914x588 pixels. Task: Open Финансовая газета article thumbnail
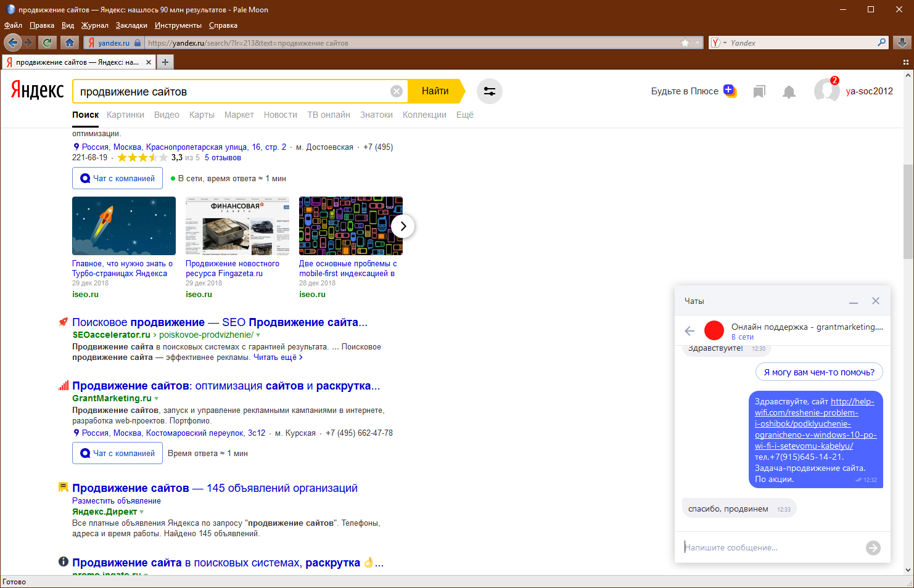(x=237, y=226)
